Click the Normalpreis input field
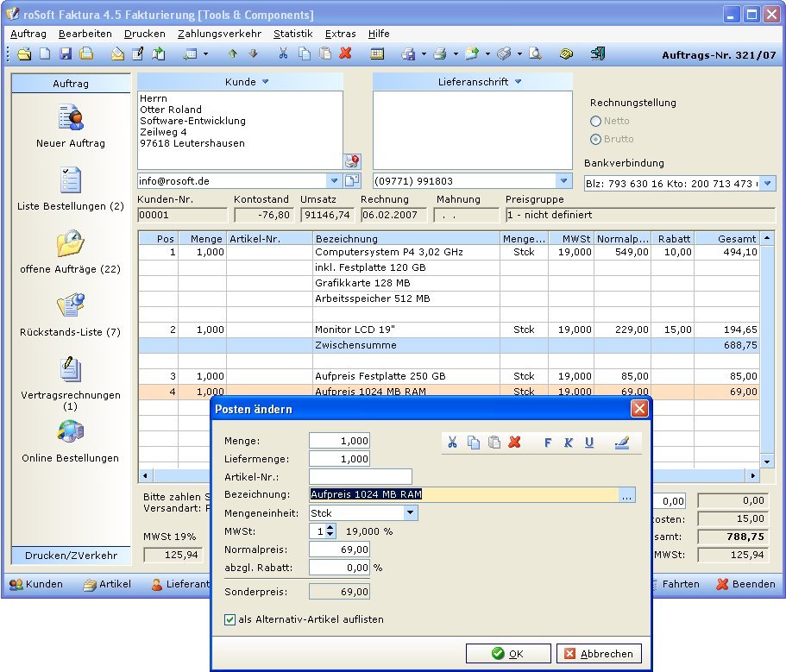The width and height of the screenshot is (786, 672). point(340,550)
